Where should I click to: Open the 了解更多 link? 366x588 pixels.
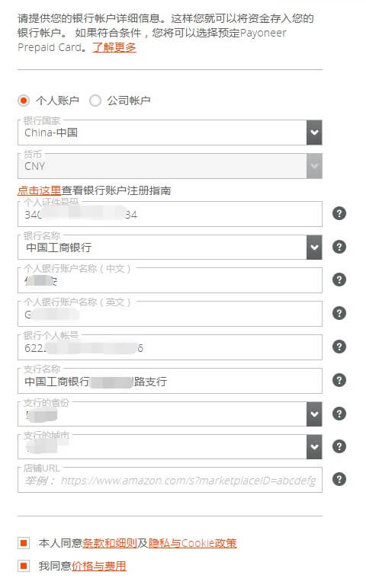coord(114,48)
